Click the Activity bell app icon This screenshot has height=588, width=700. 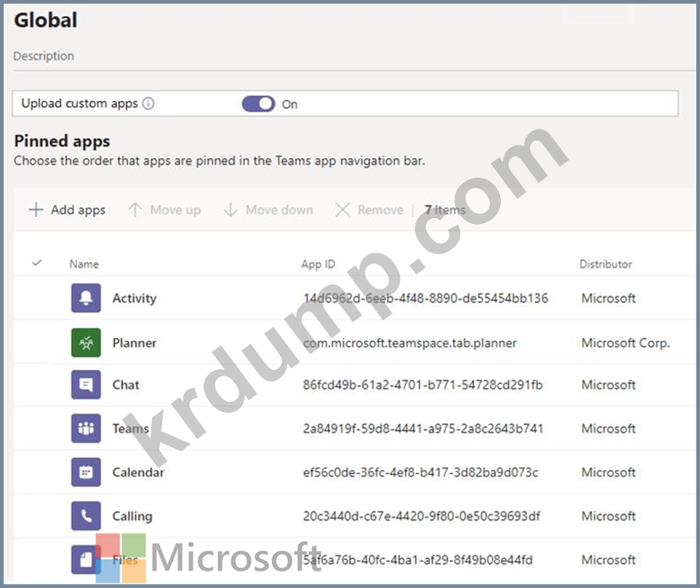tap(86, 299)
